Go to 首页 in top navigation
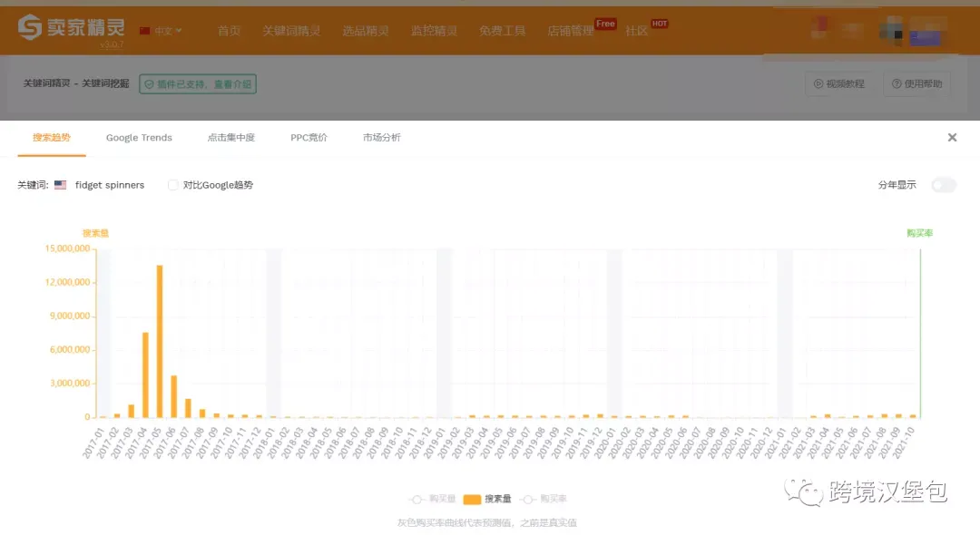 pyautogui.click(x=229, y=31)
